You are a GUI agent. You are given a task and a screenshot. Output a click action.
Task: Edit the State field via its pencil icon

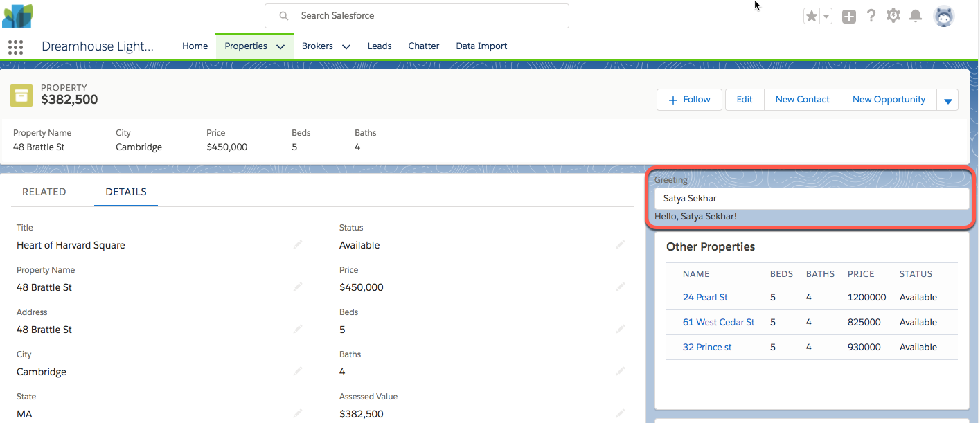(298, 413)
